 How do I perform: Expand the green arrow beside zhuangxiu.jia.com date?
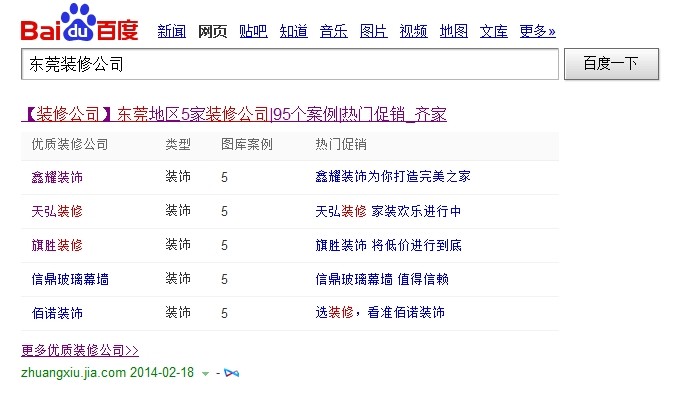tap(205, 373)
